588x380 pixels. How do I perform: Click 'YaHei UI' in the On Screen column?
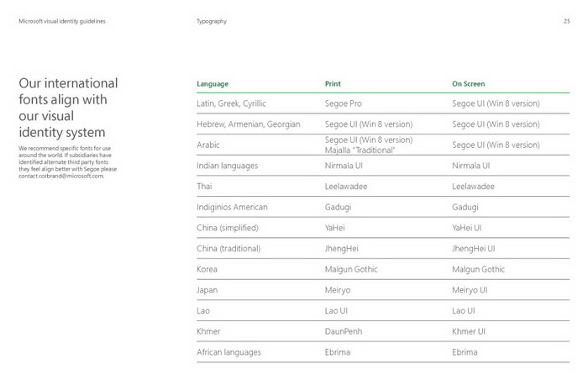tap(467, 228)
